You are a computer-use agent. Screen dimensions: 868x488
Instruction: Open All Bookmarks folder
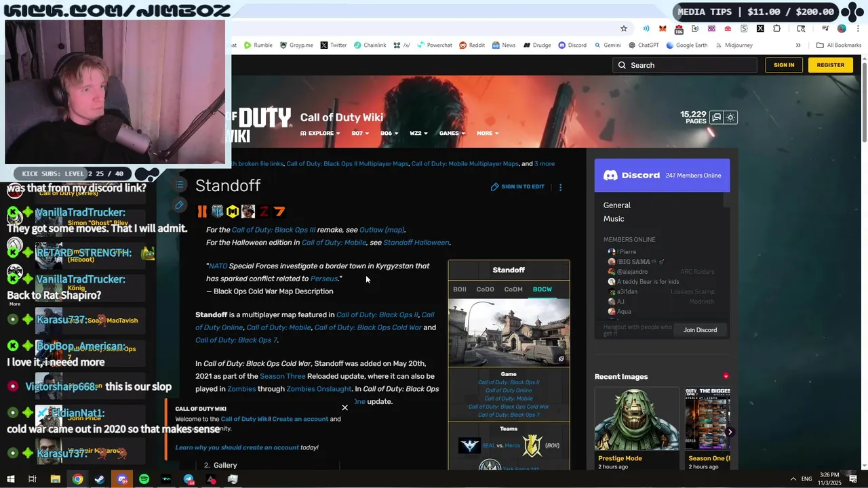point(839,45)
